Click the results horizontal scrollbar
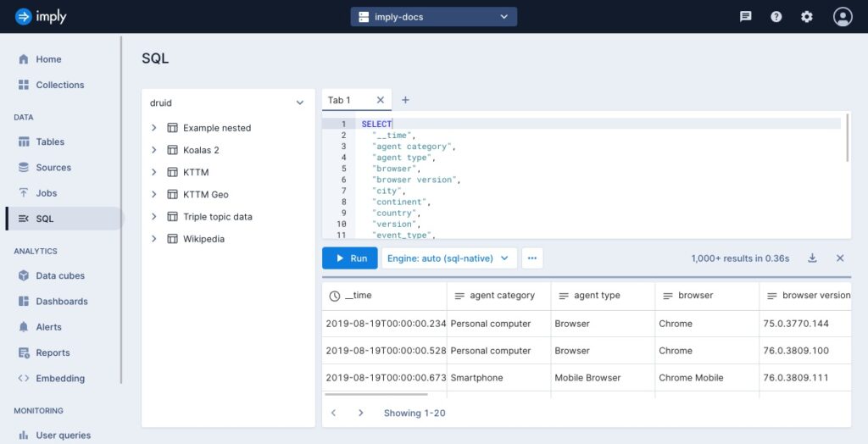868x444 pixels. (x=376, y=395)
